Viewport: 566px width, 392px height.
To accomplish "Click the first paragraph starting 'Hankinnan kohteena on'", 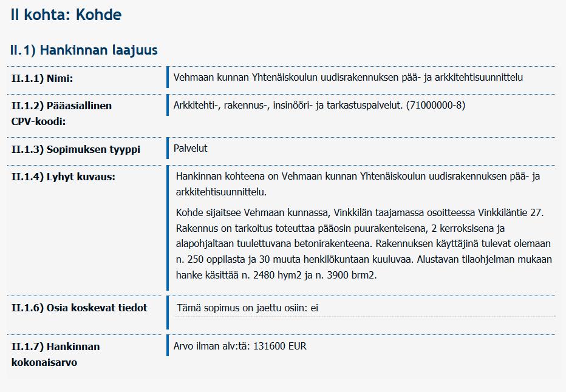I will pos(358,184).
